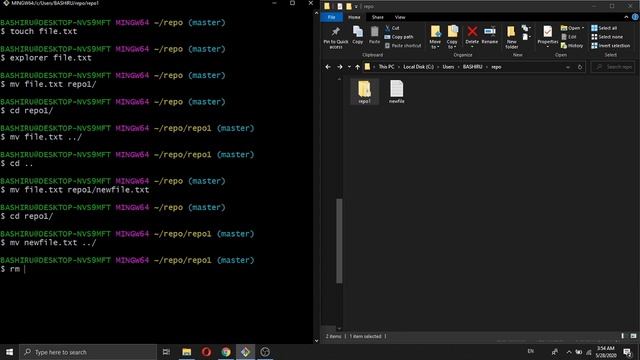This screenshot has width=640, height=360.
Task: Open History in the Open group
Action: coord(572,46)
